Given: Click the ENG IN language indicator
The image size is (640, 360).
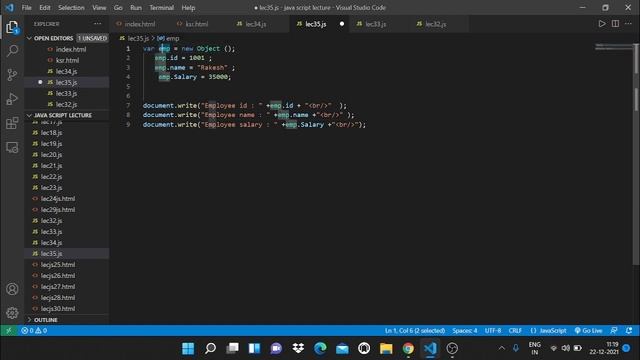Looking at the screenshot, I should click(534, 348).
